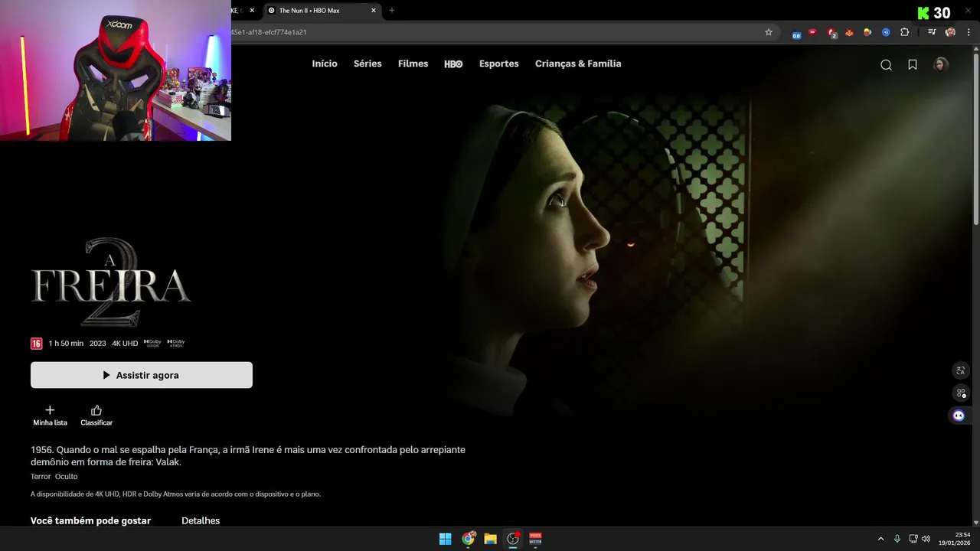Open the Esportes section
This screenshot has width=980, height=551.
click(499, 64)
